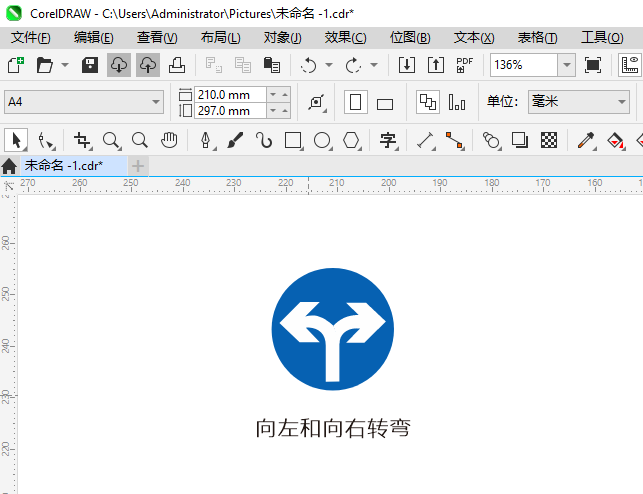Go to the Home welcome screen icon
This screenshot has height=494, width=643.
9,166
